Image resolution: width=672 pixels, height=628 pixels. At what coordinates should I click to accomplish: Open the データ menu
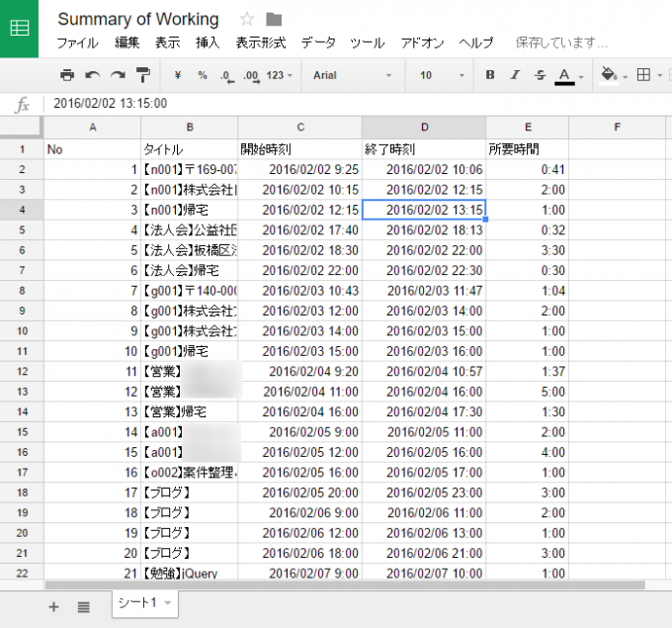click(318, 43)
